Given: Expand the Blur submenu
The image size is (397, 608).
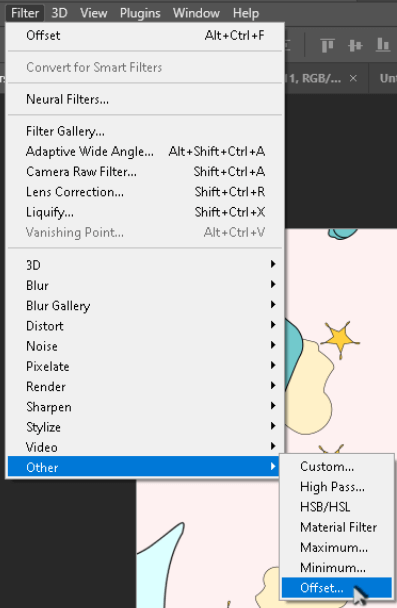Looking at the screenshot, I should click(x=146, y=285).
